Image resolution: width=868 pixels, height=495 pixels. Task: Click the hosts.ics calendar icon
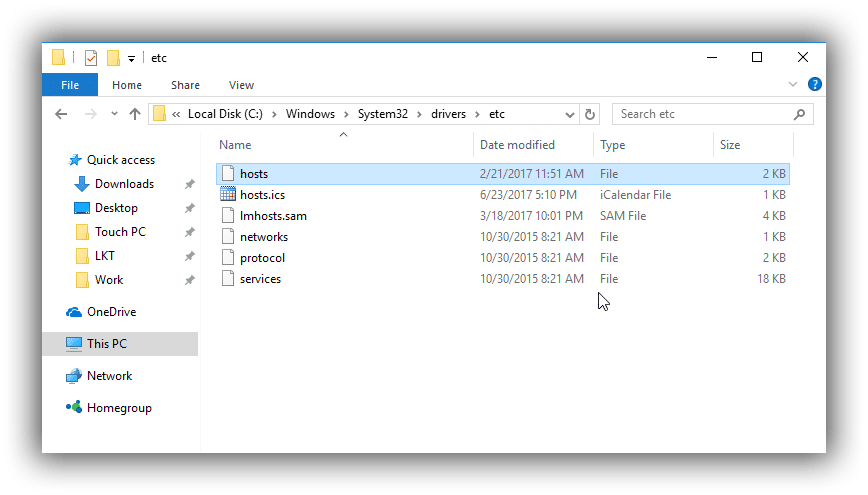228,194
